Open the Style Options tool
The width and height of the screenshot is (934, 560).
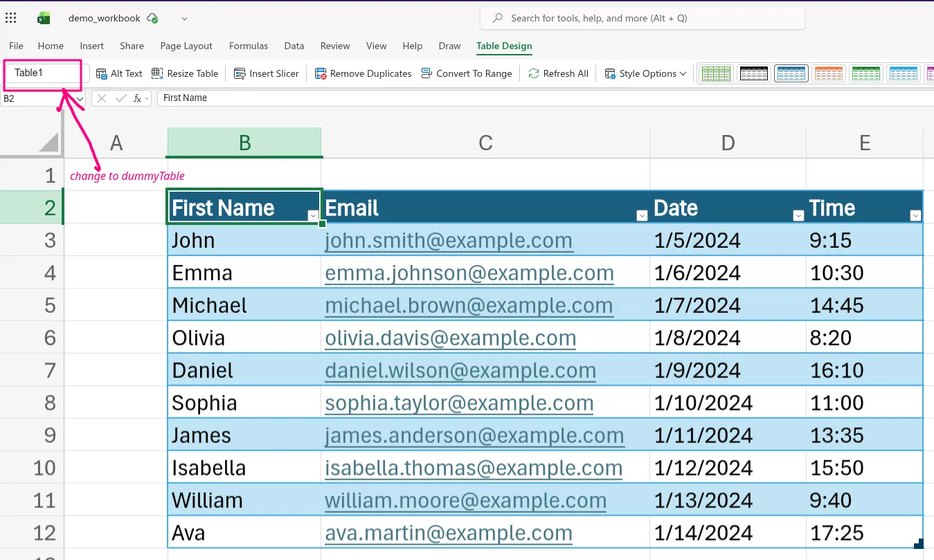coord(644,73)
